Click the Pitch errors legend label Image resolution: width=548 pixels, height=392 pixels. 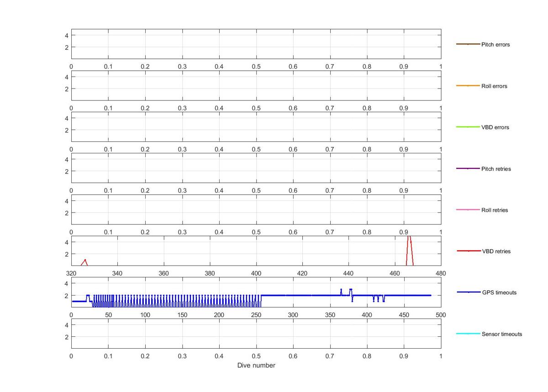coord(495,45)
